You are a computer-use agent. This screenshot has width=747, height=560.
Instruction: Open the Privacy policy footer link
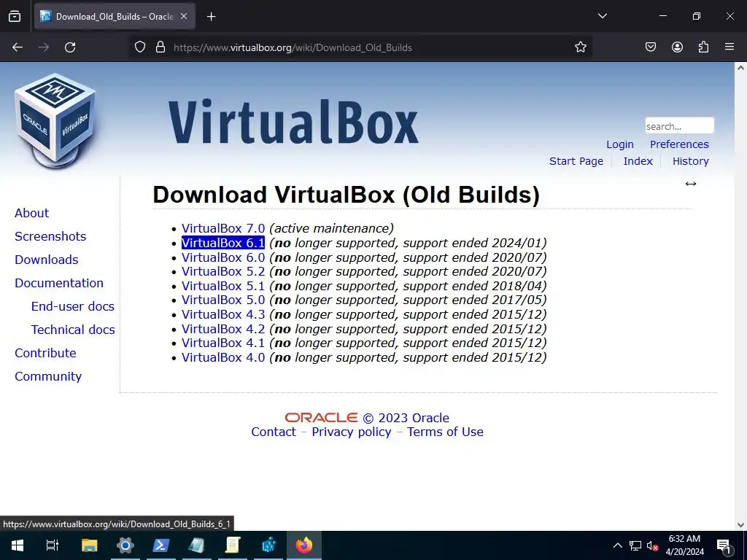351,432
